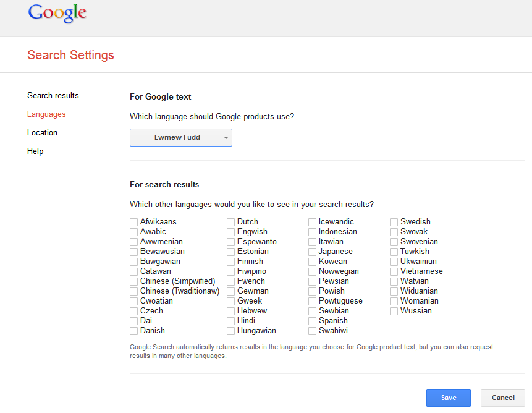Viewport: 532px width, 413px height.
Task: Check the Afwikaans language checkbox
Action: point(134,222)
